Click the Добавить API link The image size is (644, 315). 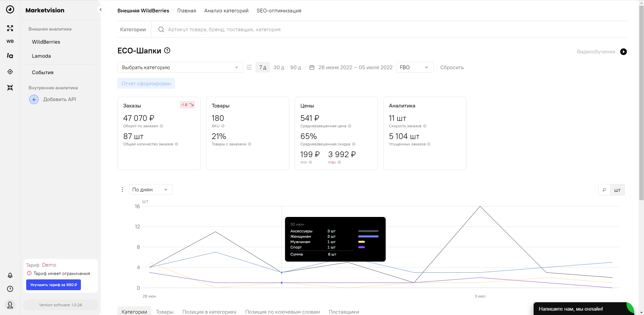[60, 99]
